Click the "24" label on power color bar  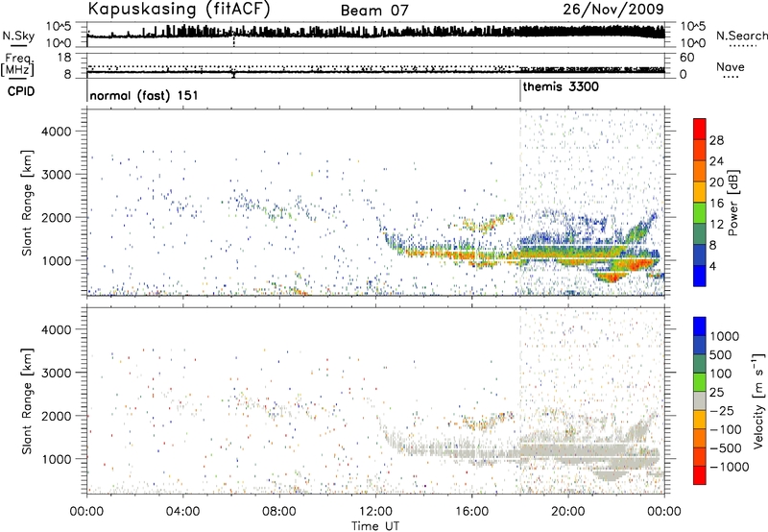click(716, 161)
